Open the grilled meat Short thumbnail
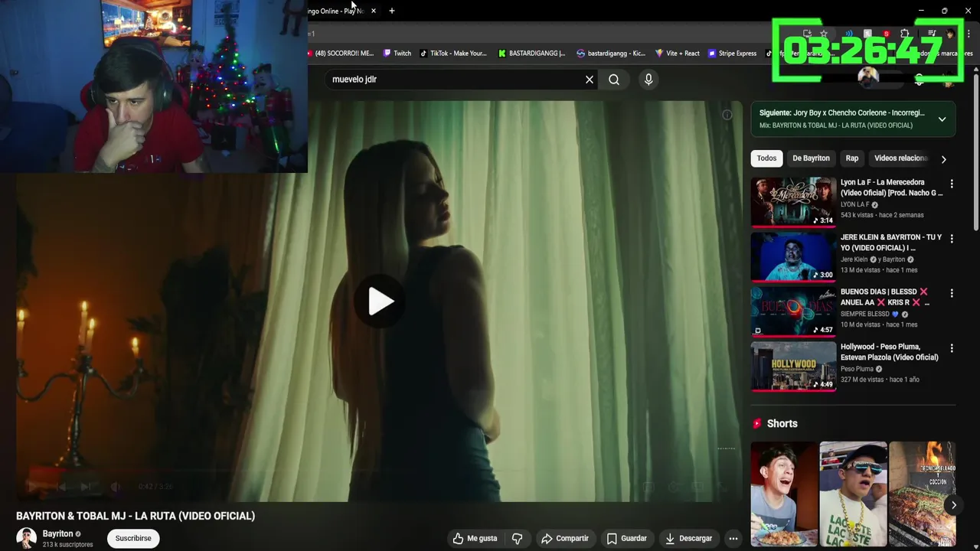Image resolution: width=980 pixels, height=551 pixels. (922, 494)
